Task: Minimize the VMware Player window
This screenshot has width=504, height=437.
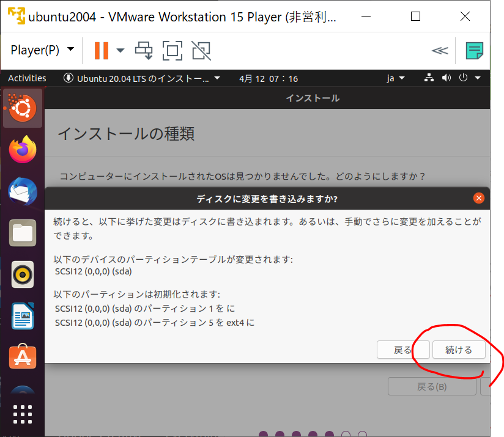Action: [366, 16]
